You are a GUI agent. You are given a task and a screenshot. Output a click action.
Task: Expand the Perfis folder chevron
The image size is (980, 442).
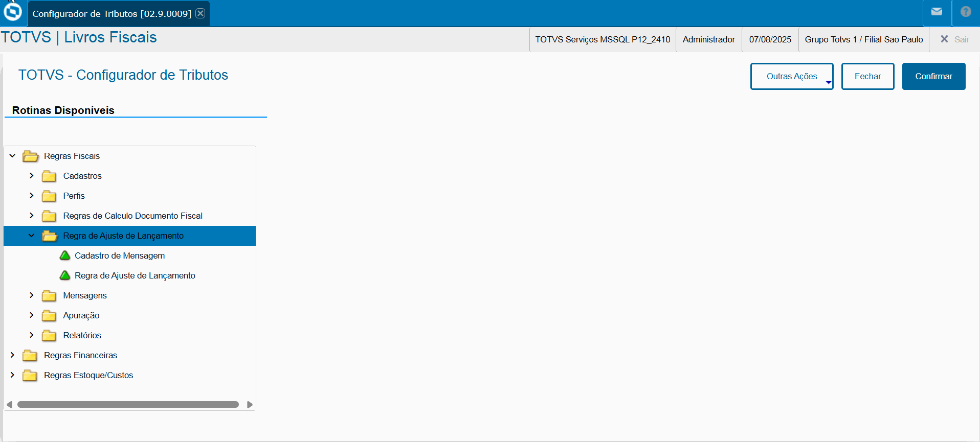click(x=32, y=195)
